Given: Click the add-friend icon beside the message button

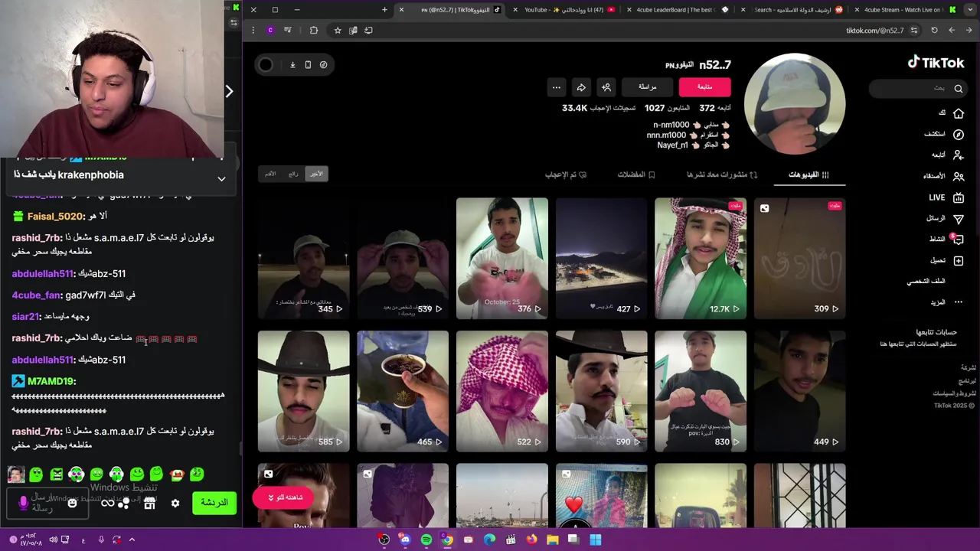Looking at the screenshot, I should tap(606, 87).
